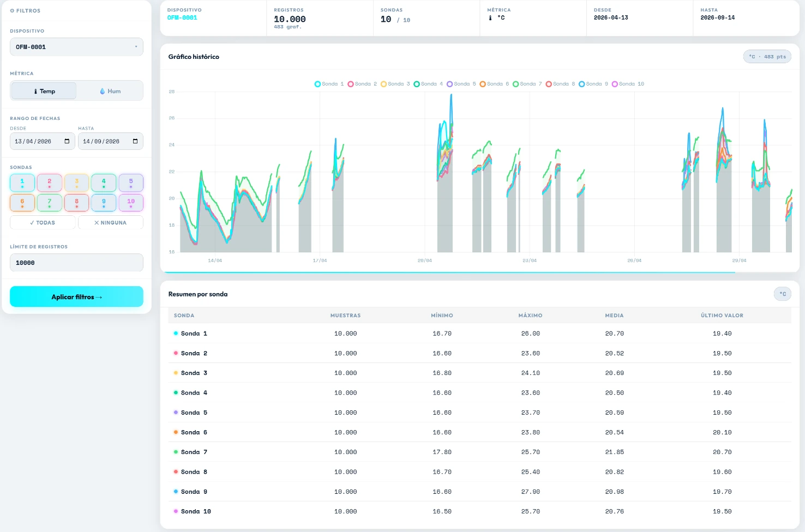Toggle probe chip 6 in the Sondas filter
The width and height of the screenshot is (805, 532).
22,203
